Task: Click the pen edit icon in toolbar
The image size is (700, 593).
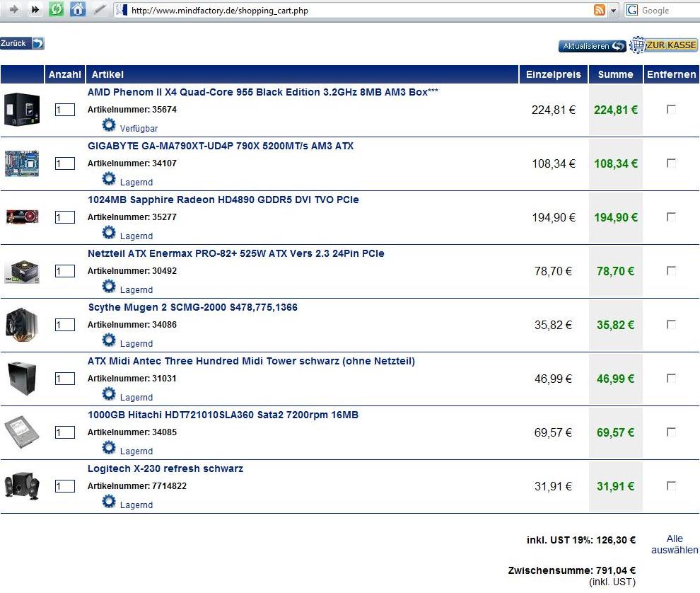Action: (99, 9)
